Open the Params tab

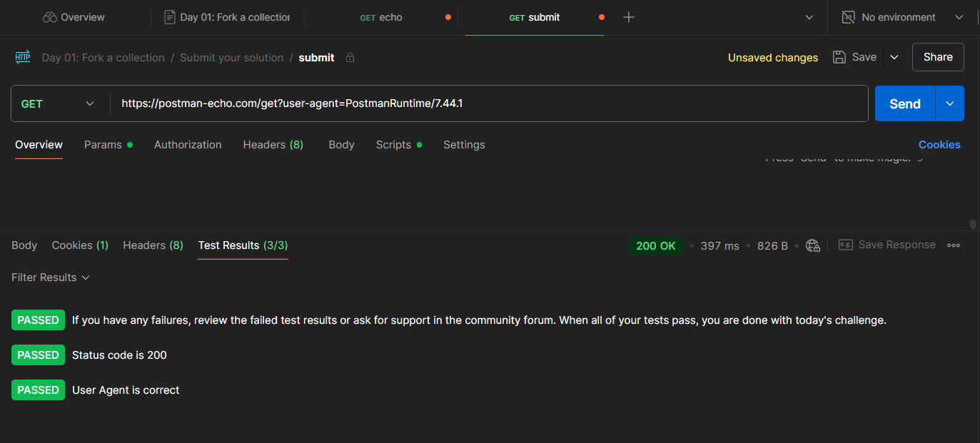point(108,145)
